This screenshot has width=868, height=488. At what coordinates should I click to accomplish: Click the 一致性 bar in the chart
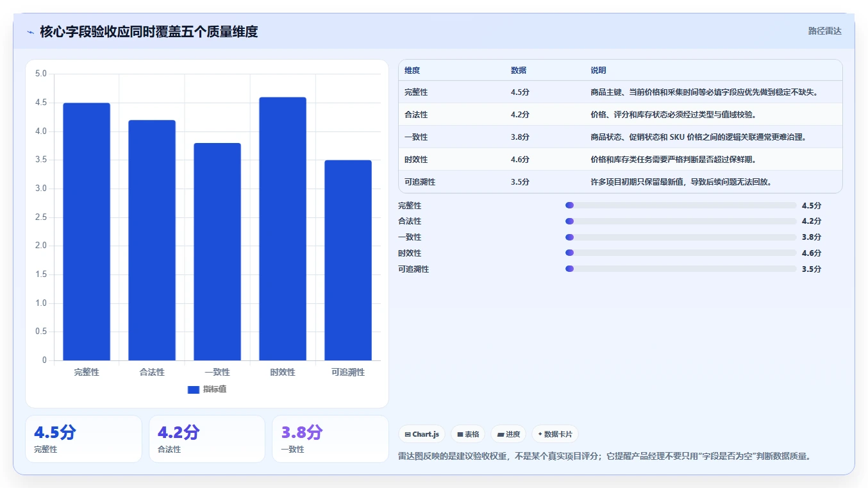click(217, 251)
